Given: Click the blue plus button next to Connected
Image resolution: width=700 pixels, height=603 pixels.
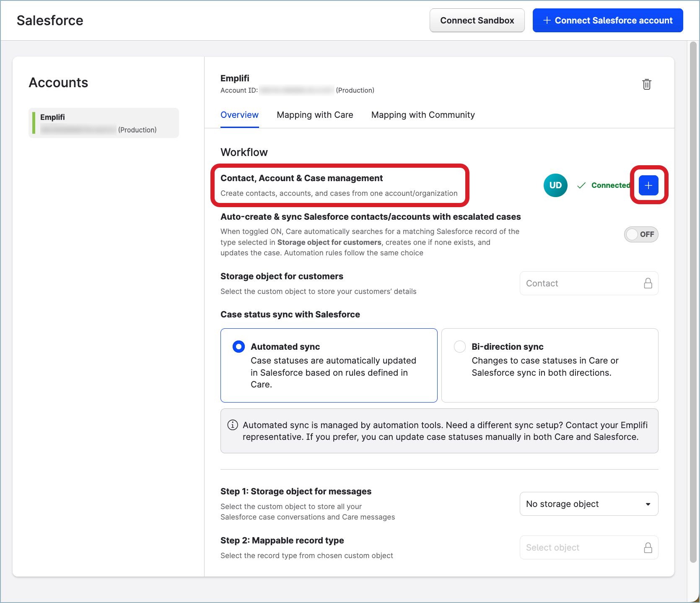Looking at the screenshot, I should (x=648, y=185).
